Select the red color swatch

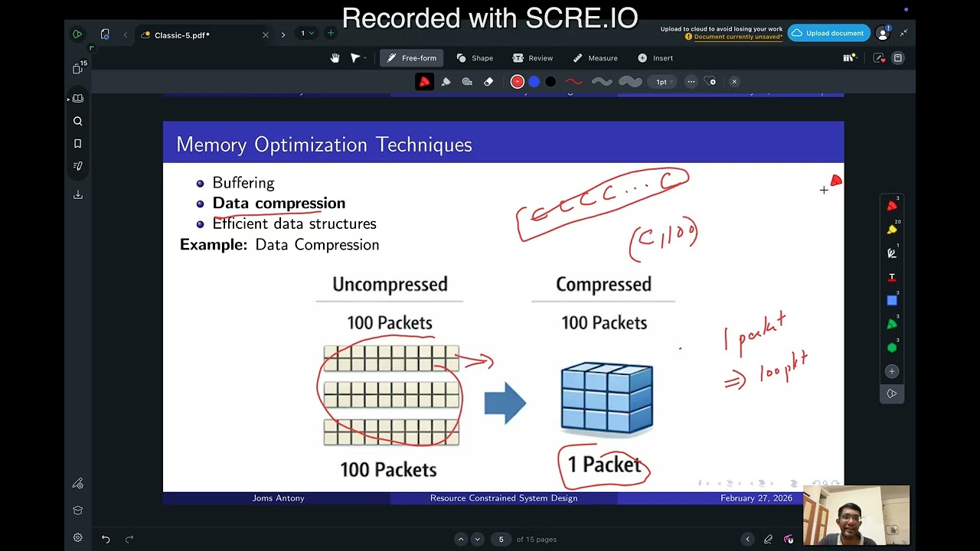[x=518, y=82]
